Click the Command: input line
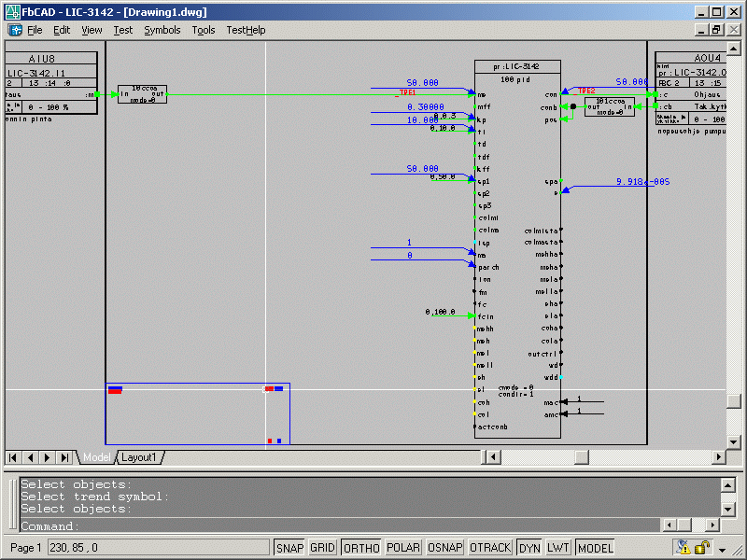The height and width of the screenshot is (560, 747). pyautogui.click(x=341, y=525)
